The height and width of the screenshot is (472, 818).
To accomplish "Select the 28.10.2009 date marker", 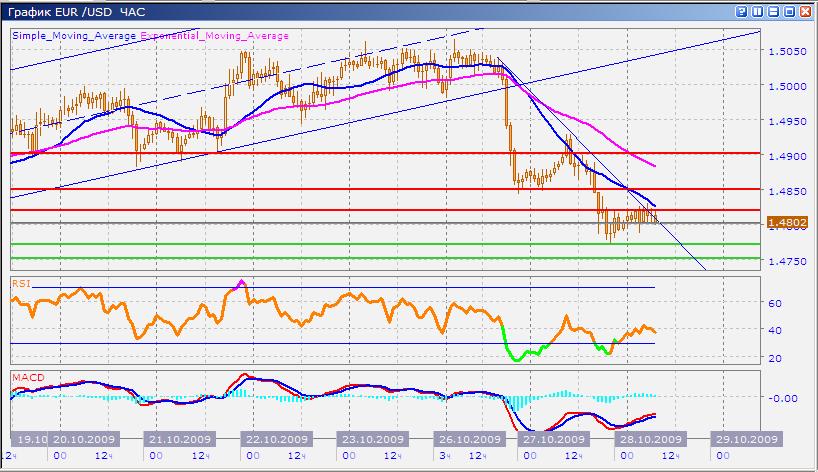I will (648, 439).
